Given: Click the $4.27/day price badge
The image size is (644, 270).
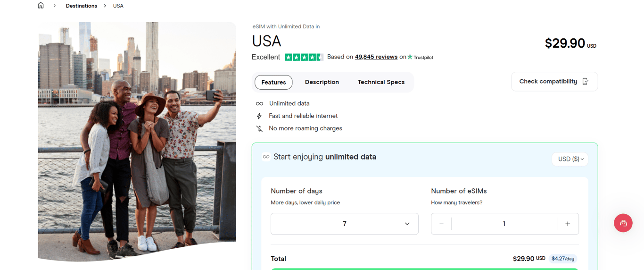Looking at the screenshot, I should 563,259.
